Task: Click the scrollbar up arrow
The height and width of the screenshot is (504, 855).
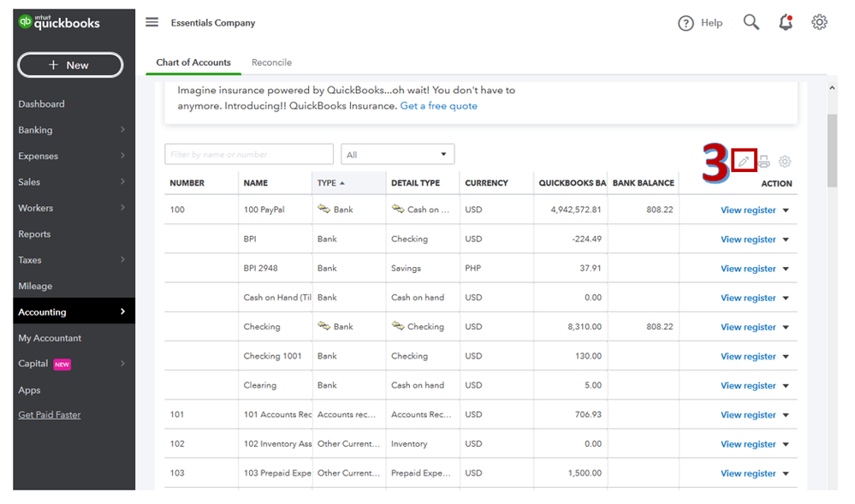Action: point(832,88)
